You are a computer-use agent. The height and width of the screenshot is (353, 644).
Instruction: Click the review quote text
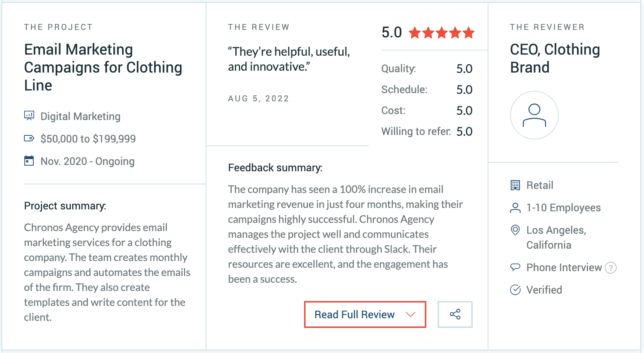pos(289,59)
